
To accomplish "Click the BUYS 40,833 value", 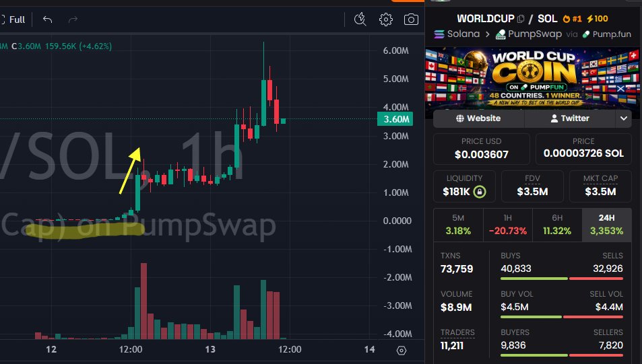I will pyautogui.click(x=516, y=268).
